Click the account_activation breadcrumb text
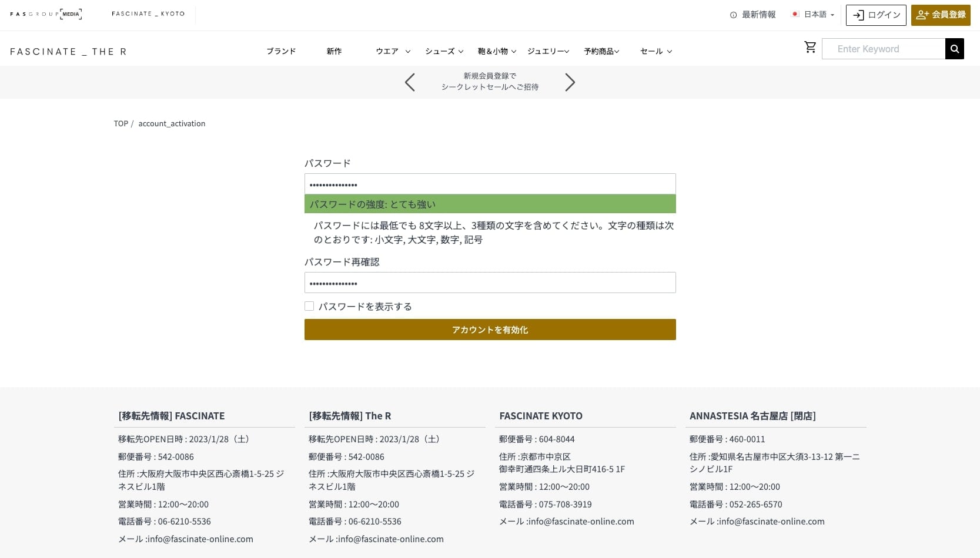 172,124
